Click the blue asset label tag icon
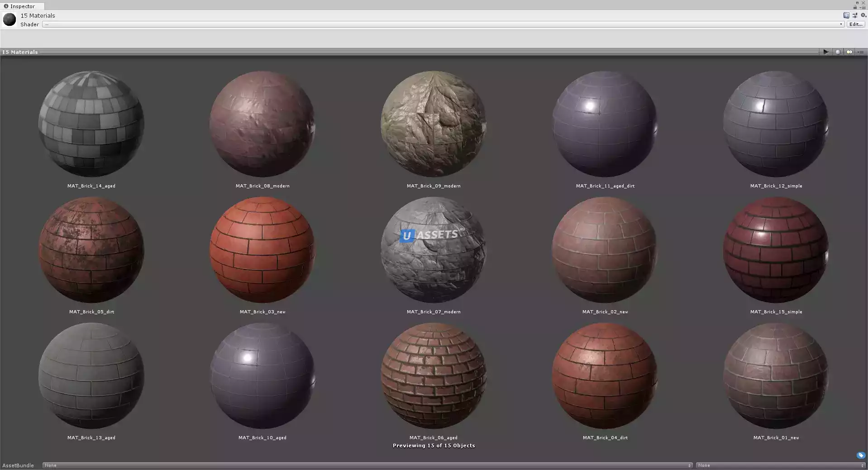This screenshot has height=470, width=868. click(x=861, y=456)
